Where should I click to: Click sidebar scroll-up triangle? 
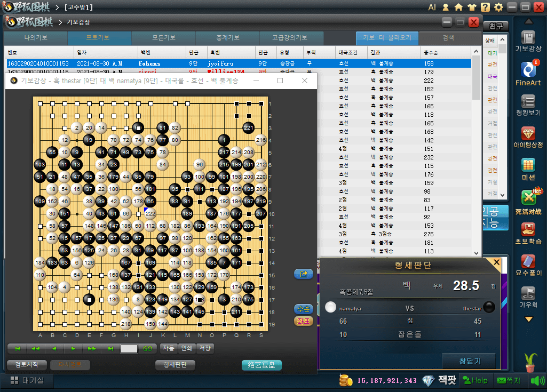[528, 21]
